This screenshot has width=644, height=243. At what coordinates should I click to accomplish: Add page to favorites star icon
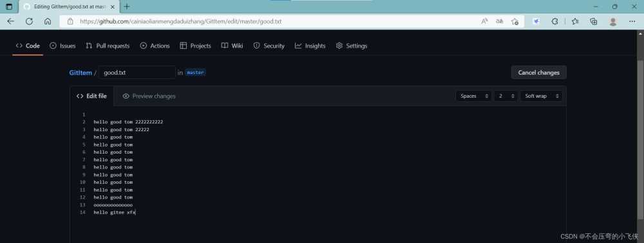[515, 21]
